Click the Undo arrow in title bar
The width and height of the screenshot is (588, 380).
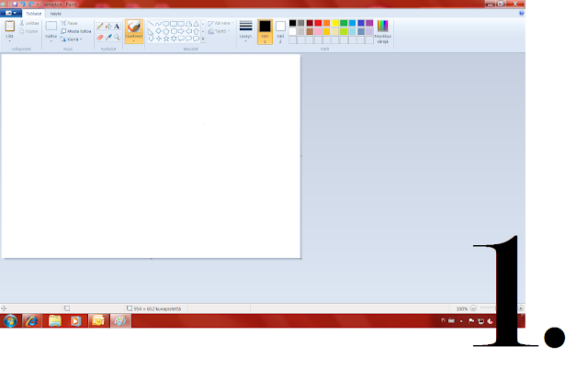click(22, 4)
